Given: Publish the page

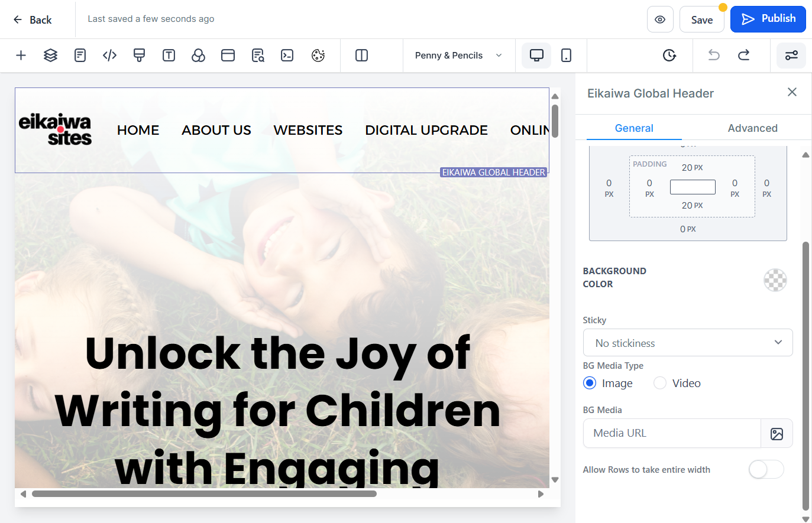Looking at the screenshot, I should (x=768, y=19).
